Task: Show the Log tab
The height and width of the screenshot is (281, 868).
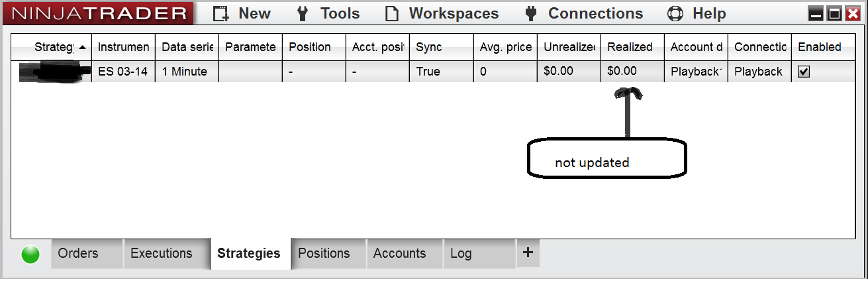Action: coord(461,253)
